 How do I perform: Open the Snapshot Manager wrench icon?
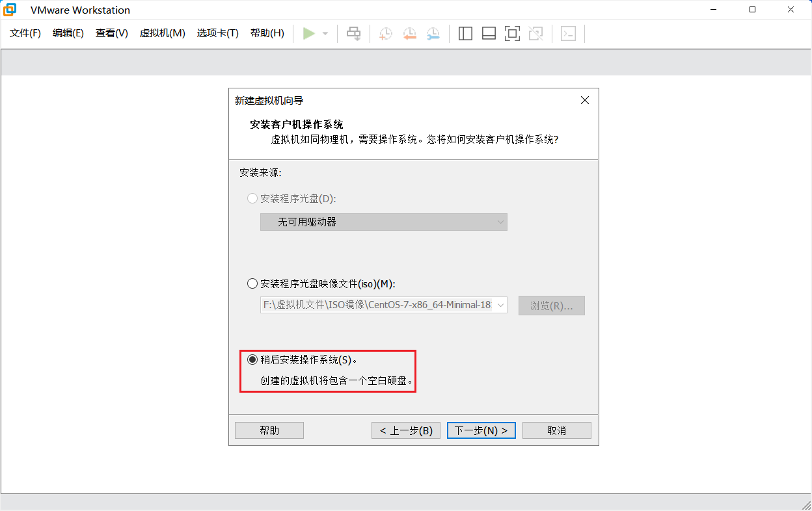[433, 33]
